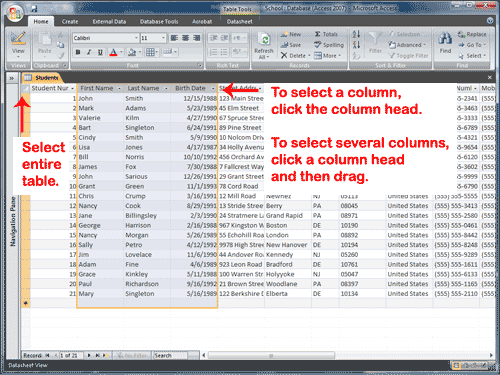Click Toggle Filter in Sort & Filter
Screen dimensions: 500x375
click(x=408, y=56)
